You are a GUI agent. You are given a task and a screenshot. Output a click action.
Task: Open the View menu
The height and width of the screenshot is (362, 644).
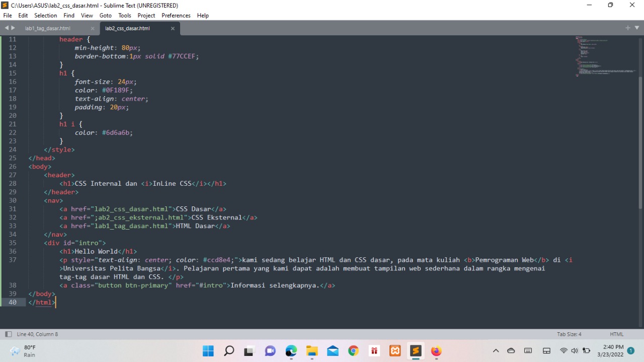point(87,16)
